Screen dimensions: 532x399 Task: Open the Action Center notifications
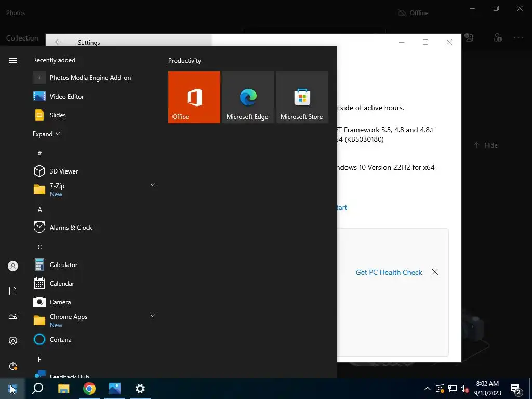pyautogui.click(x=516, y=389)
